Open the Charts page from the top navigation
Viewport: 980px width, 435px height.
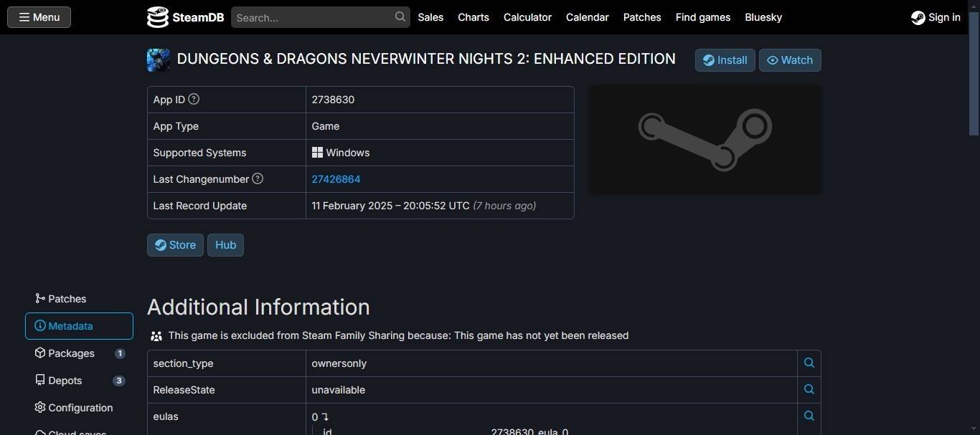(x=473, y=16)
